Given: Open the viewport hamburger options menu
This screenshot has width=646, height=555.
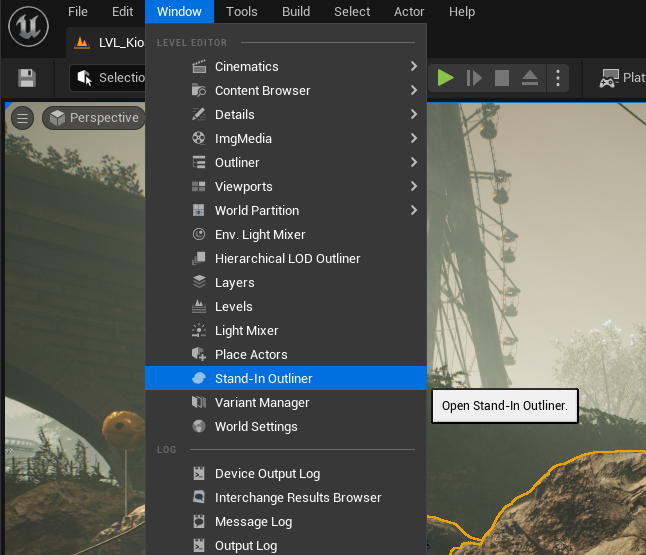Looking at the screenshot, I should [x=23, y=118].
